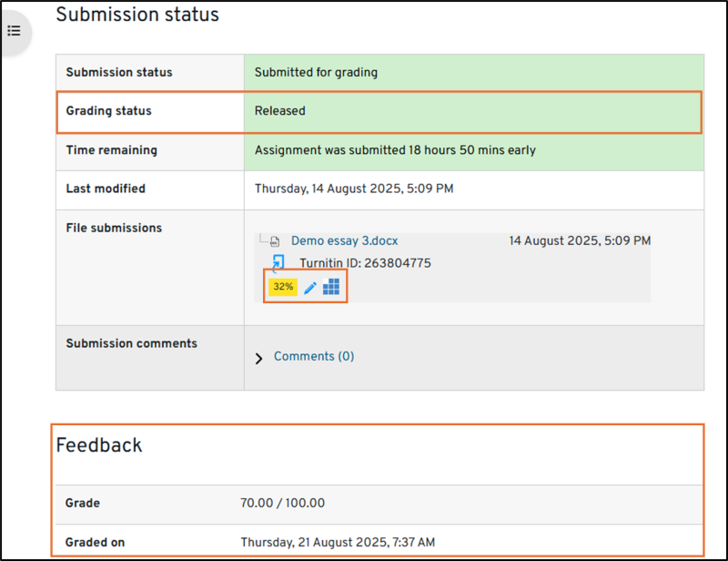728x561 pixels.
Task: Click the file upload timestamp 14 August 2025
Action: [580, 241]
